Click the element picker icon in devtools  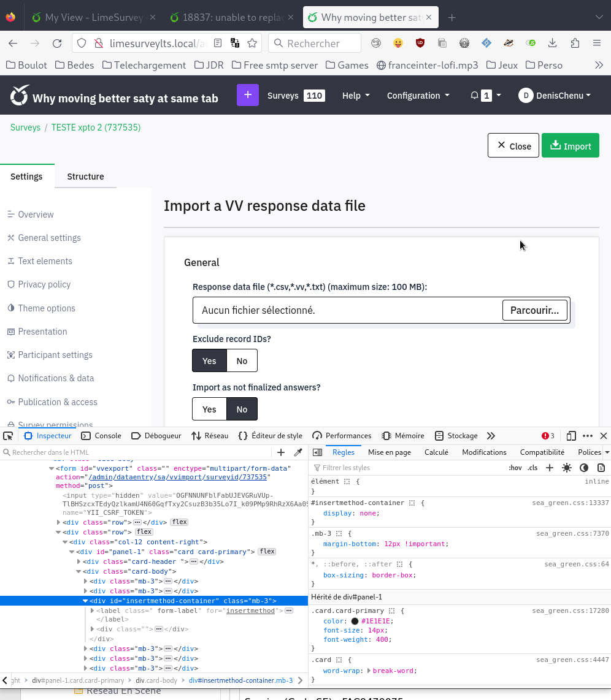pos(8,436)
